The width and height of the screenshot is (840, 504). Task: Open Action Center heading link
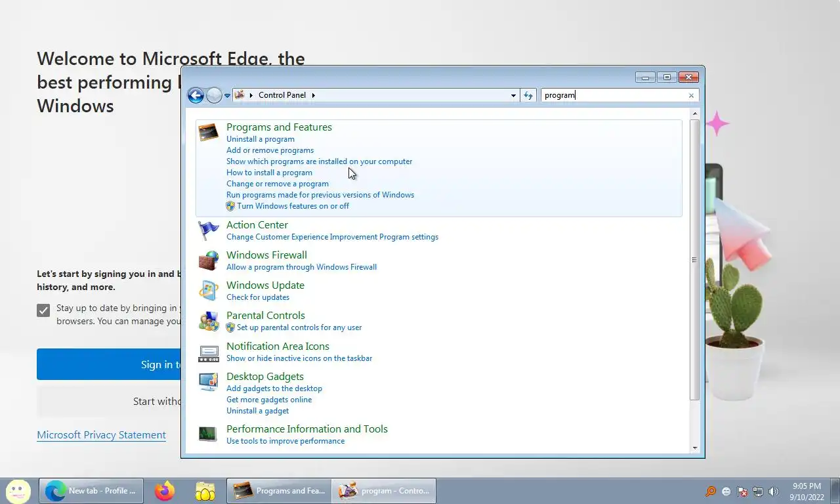(x=257, y=225)
